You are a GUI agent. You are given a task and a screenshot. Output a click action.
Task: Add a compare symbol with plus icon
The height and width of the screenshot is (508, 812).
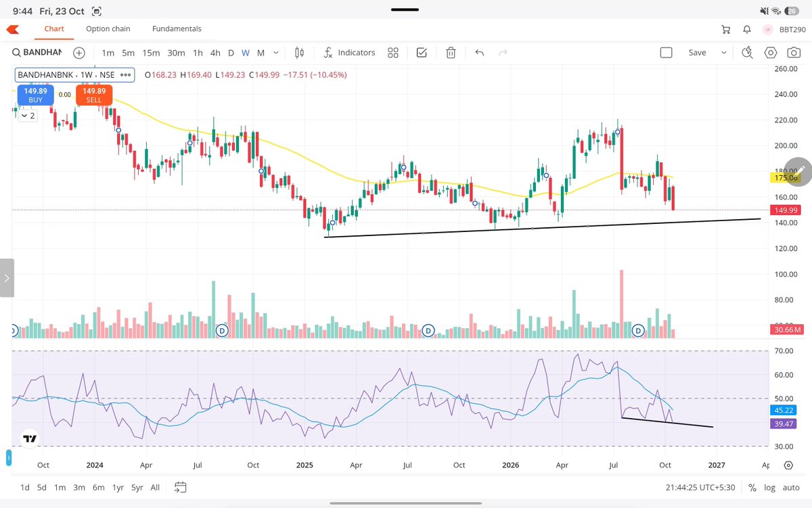tap(79, 53)
